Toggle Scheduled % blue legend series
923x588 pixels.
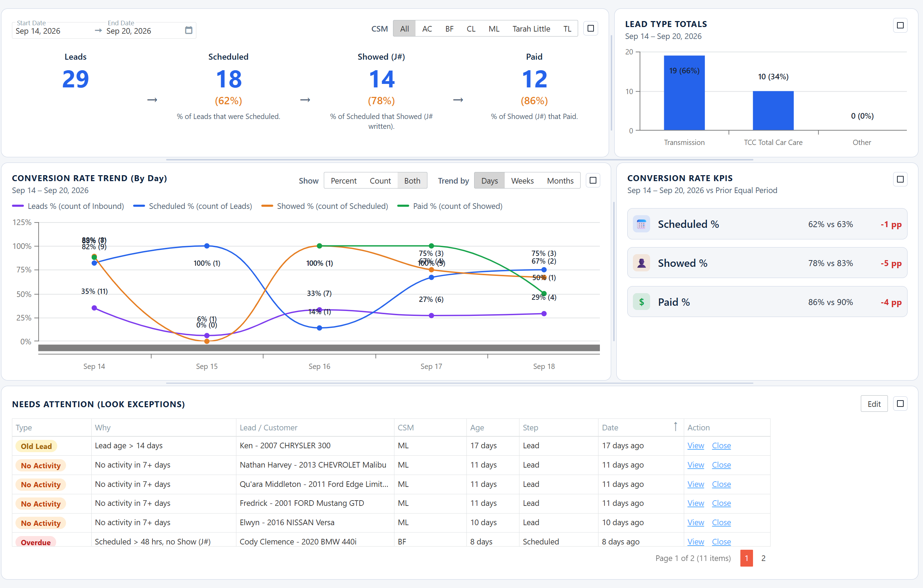click(x=192, y=206)
